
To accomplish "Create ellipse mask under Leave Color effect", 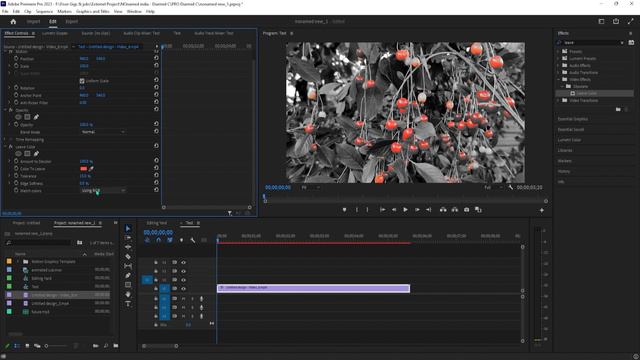I will coord(18,153).
